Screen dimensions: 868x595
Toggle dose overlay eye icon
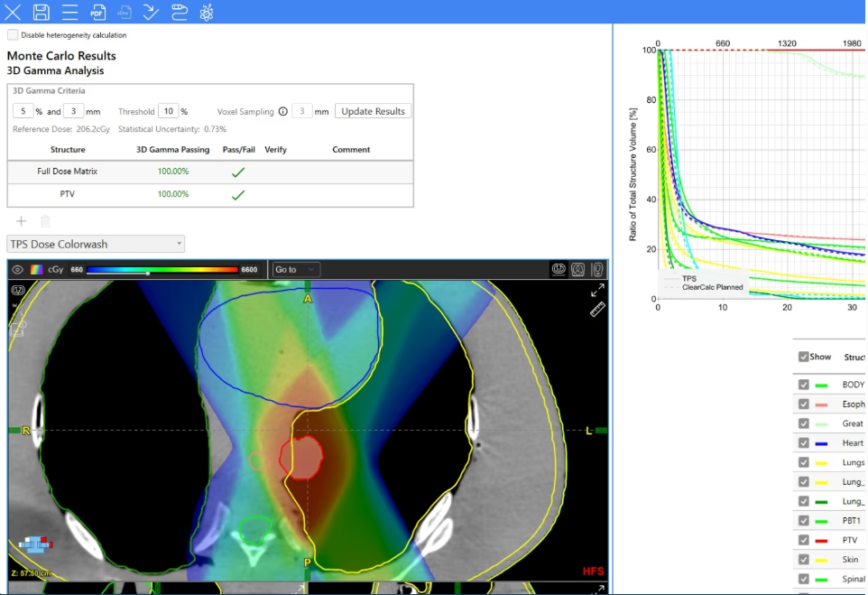pyautogui.click(x=18, y=270)
